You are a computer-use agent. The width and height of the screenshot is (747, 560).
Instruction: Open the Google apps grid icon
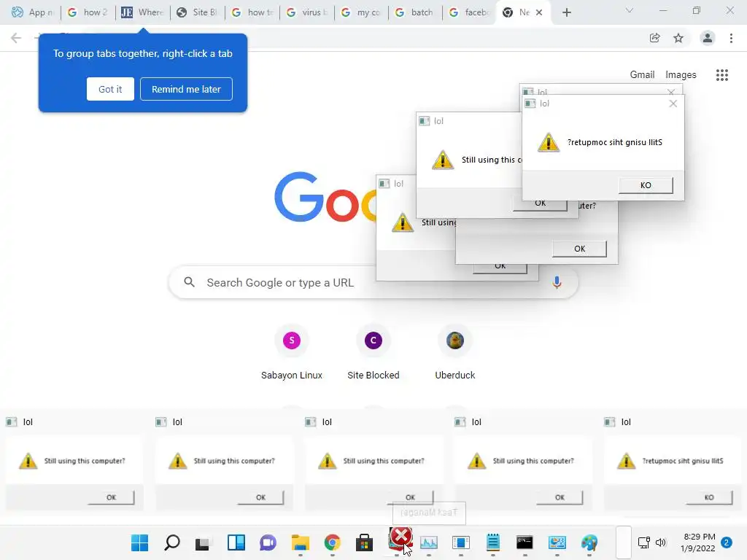721,75
